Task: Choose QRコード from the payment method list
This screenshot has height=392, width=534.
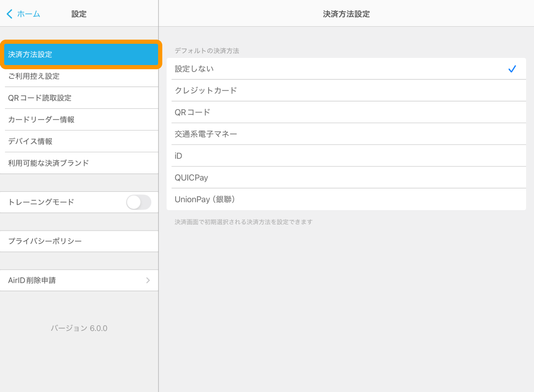Action: 292,112
